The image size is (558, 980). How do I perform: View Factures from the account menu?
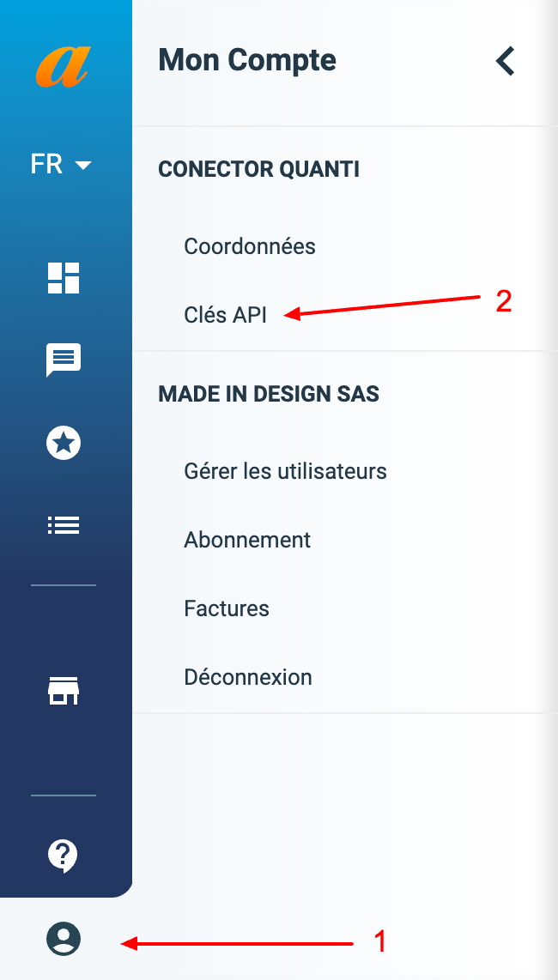226,608
